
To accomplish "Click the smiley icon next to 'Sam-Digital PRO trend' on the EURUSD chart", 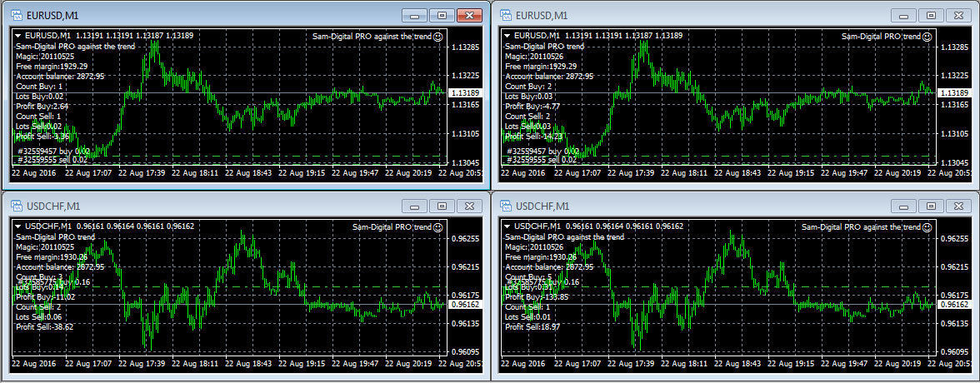I will pos(927,37).
